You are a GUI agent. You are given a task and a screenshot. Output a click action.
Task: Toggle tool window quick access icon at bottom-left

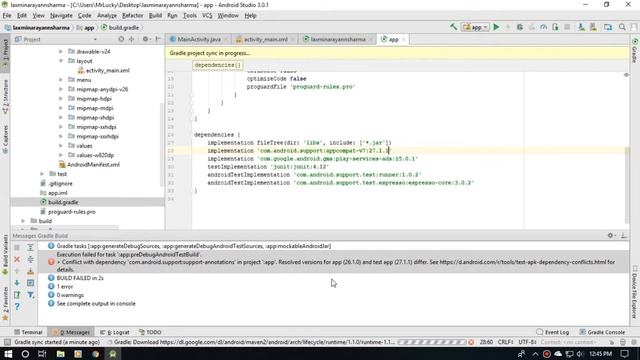tap(7, 342)
